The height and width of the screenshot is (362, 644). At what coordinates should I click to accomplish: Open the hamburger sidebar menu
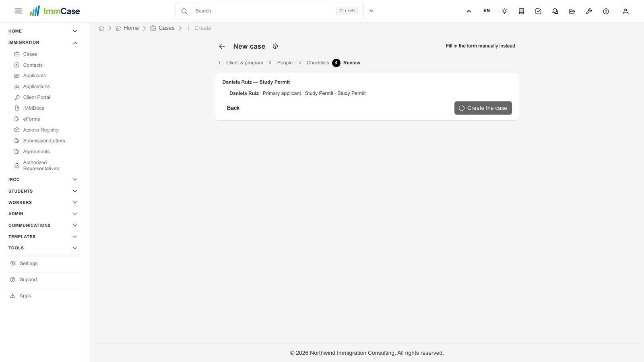[x=18, y=11]
